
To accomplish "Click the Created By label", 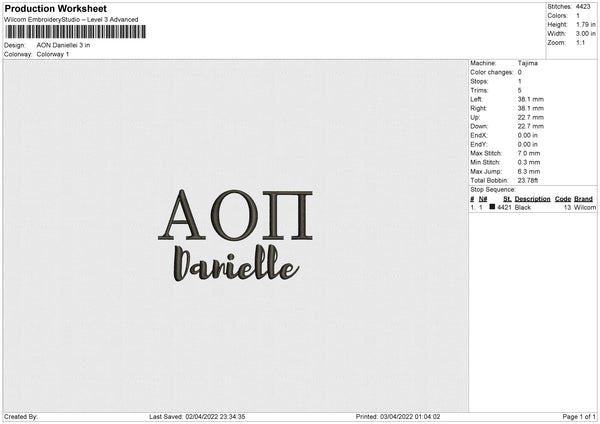I will point(21,417).
